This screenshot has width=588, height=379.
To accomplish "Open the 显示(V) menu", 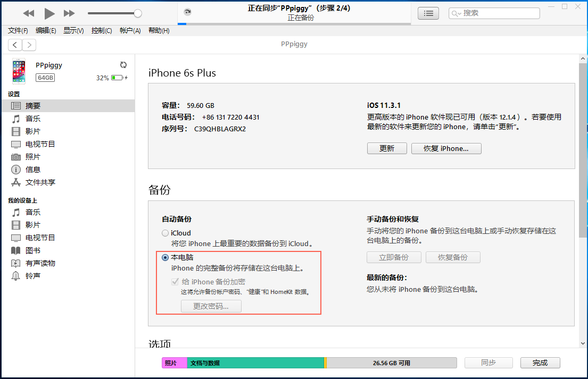I will 73,31.
